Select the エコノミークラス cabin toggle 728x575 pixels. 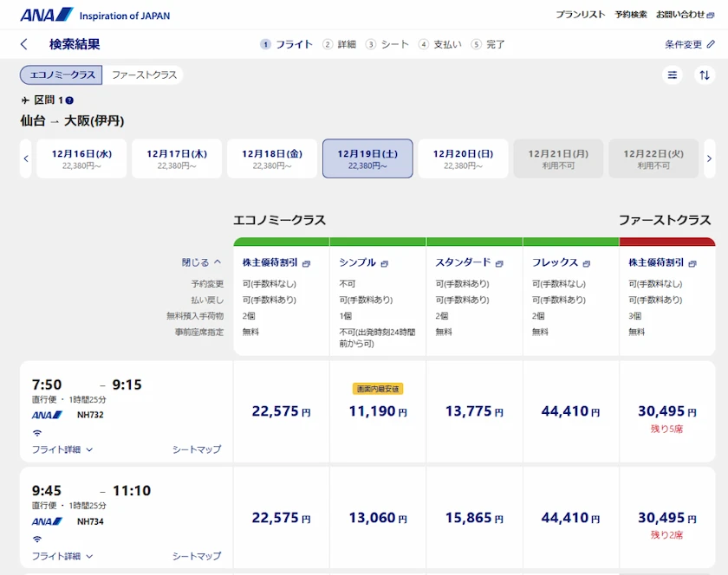click(61, 74)
